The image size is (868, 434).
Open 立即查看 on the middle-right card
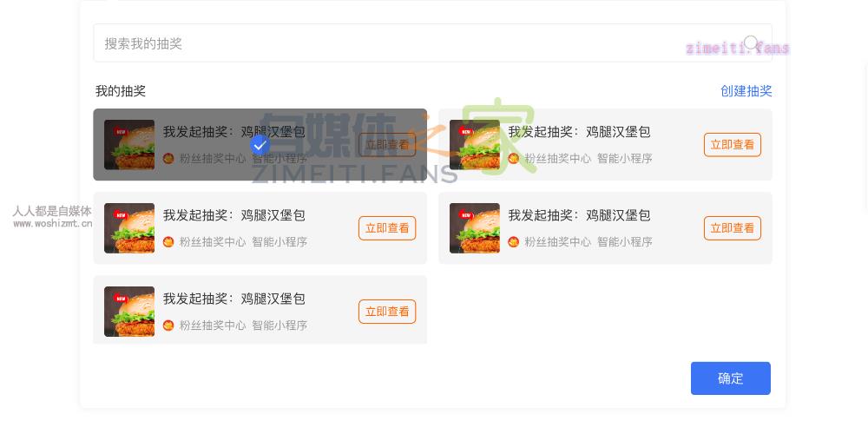733,228
